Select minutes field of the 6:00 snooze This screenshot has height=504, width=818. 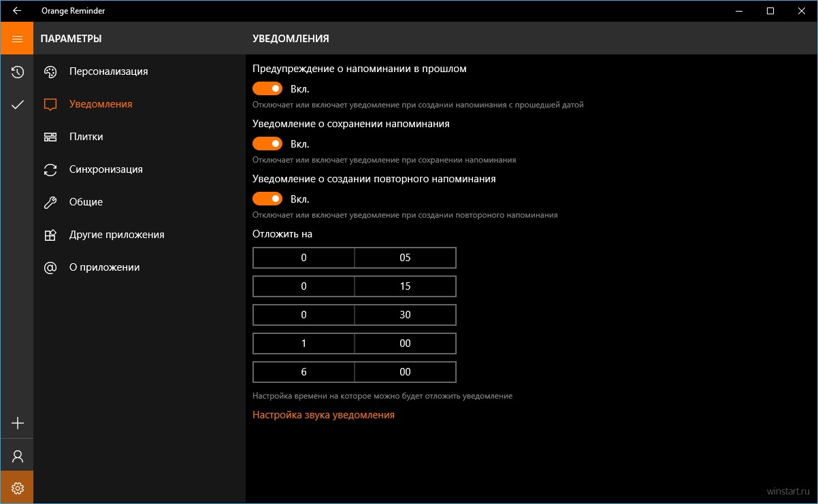405,372
